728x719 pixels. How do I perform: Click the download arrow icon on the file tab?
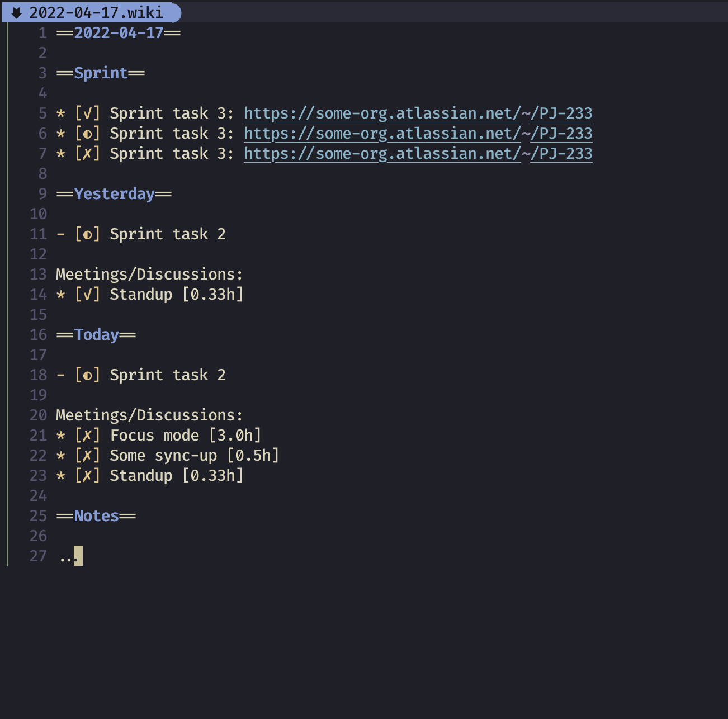(18, 11)
